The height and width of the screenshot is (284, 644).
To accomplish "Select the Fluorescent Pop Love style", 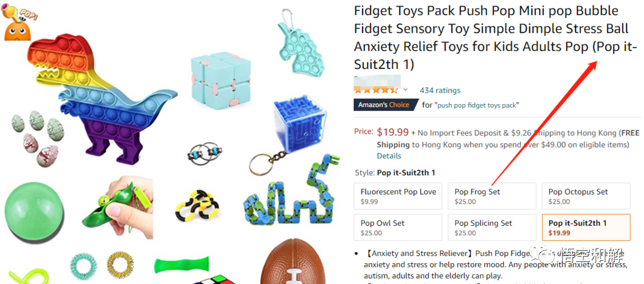I will pos(398,196).
